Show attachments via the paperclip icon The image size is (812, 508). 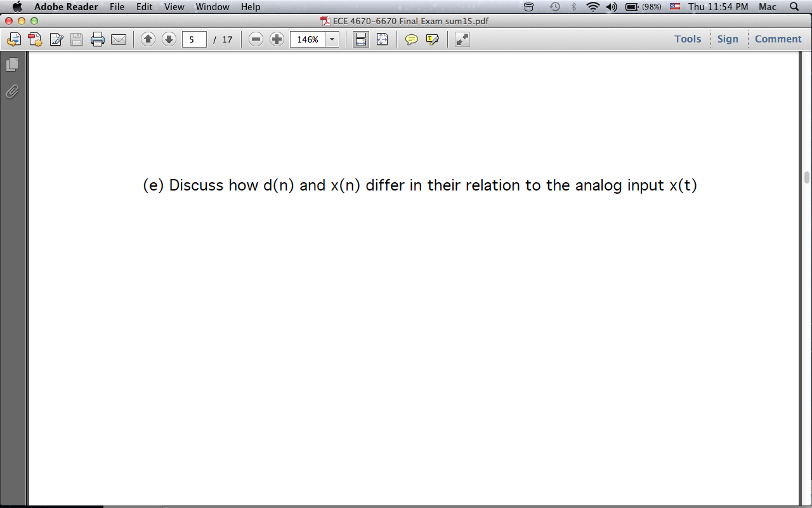(12, 92)
